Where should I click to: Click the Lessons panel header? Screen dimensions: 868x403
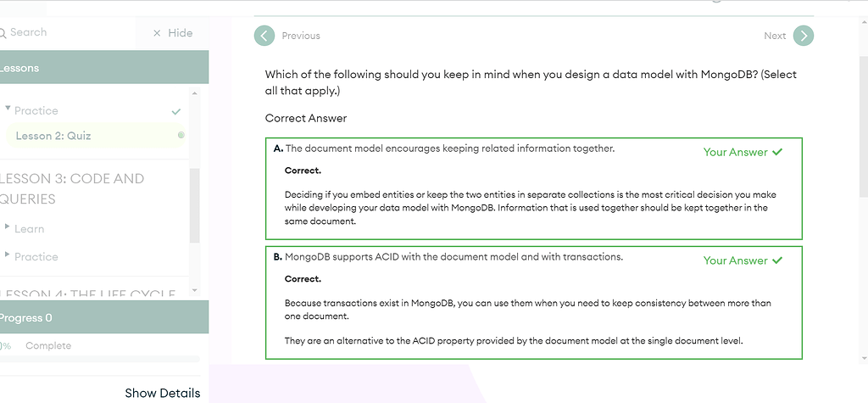pyautogui.click(x=103, y=68)
